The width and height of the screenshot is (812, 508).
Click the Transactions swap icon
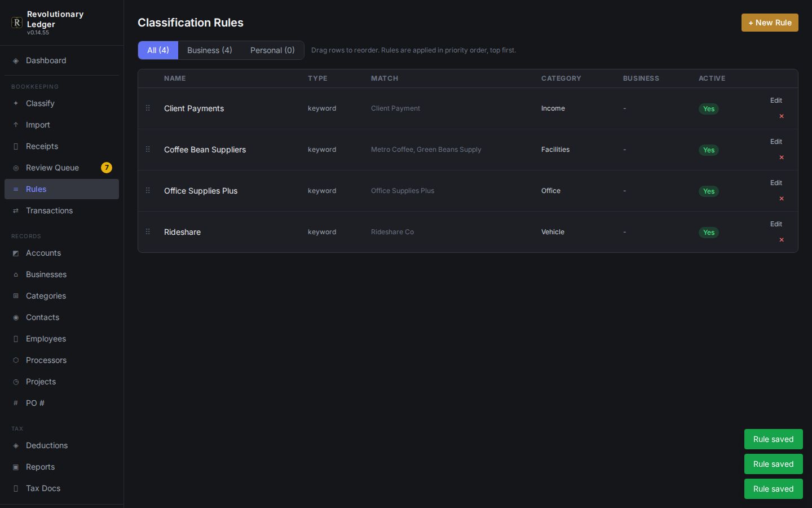coord(16,211)
